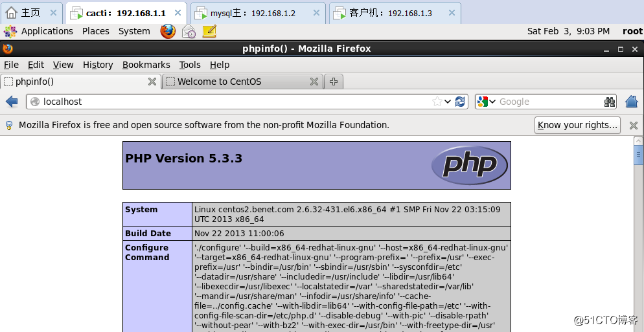
Task: Click the Applications menu foot icon
Action: (x=10, y=31)
